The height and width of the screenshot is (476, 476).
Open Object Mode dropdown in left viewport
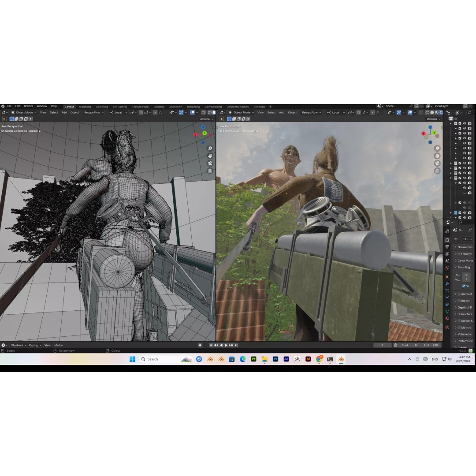tap(23, 113)
